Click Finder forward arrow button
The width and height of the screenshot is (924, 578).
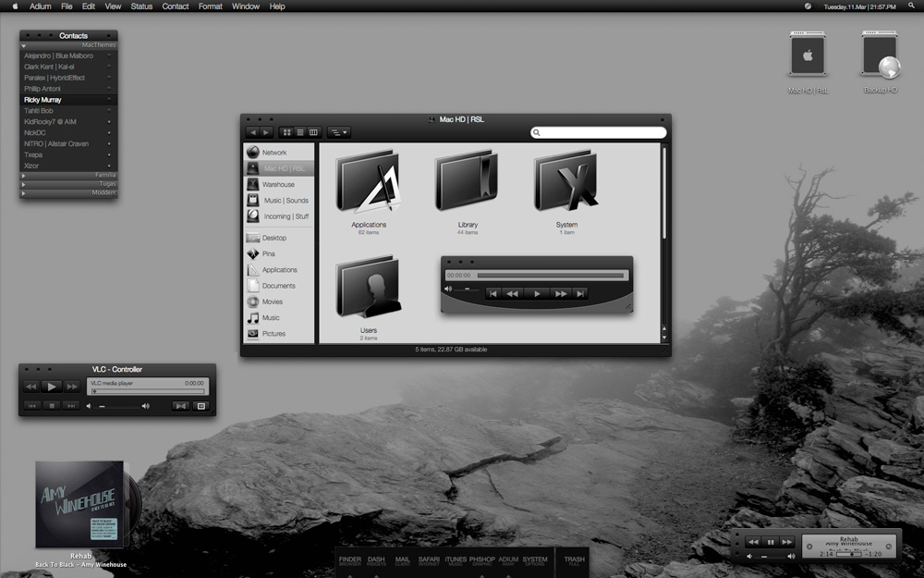(x=266, y=132)
